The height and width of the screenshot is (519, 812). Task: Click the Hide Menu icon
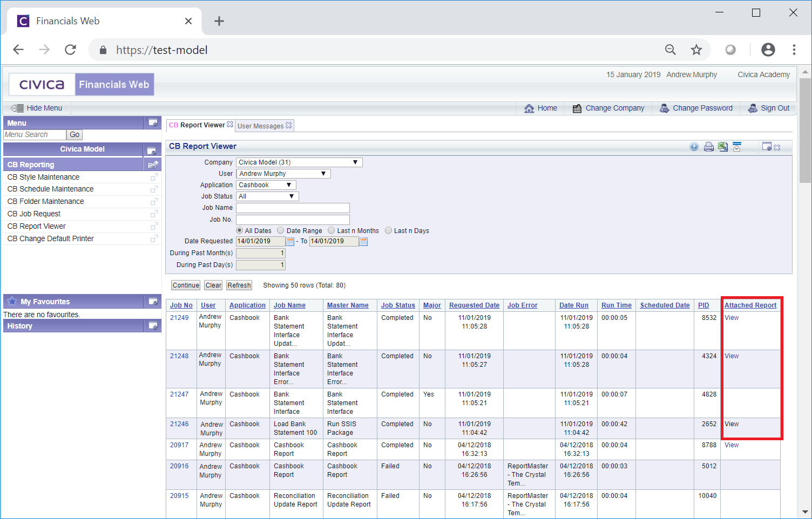[17, 108]
